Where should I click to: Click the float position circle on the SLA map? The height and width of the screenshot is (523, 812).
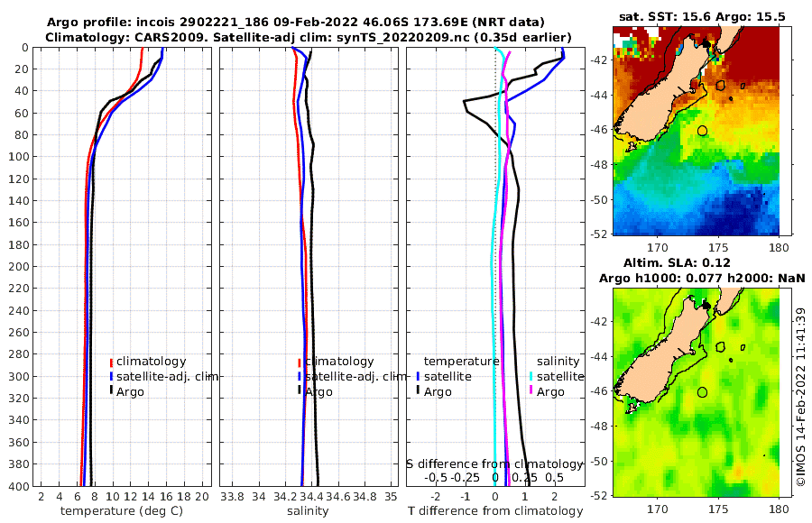point(702,392)
